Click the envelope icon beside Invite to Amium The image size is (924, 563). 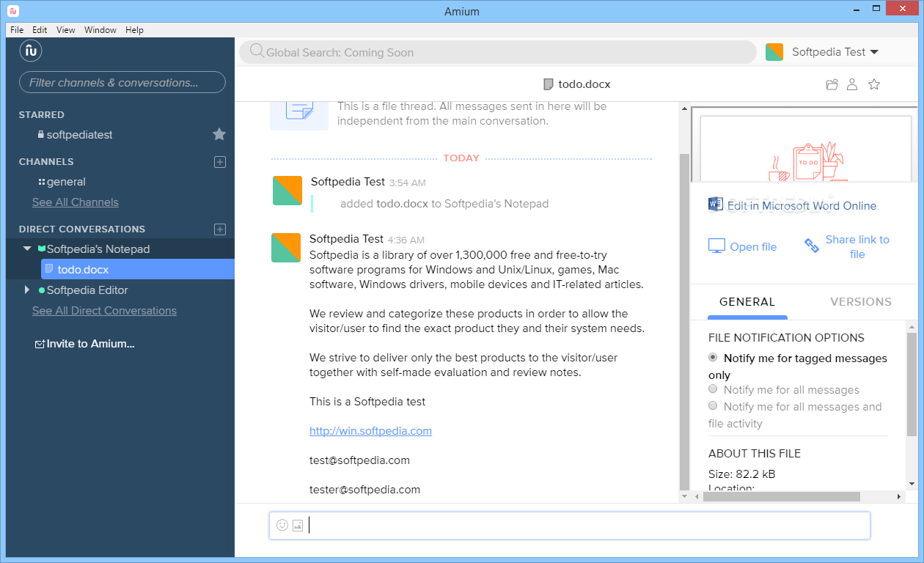click(40, 344)
